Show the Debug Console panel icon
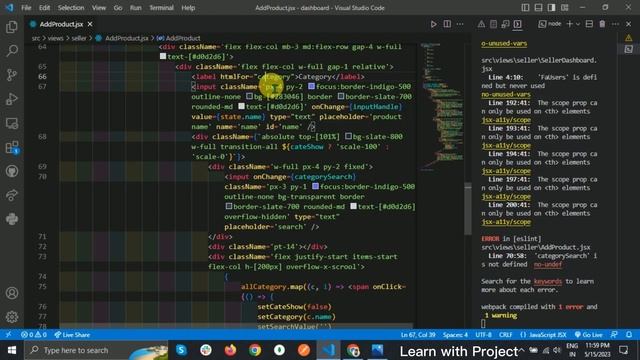 505,24
